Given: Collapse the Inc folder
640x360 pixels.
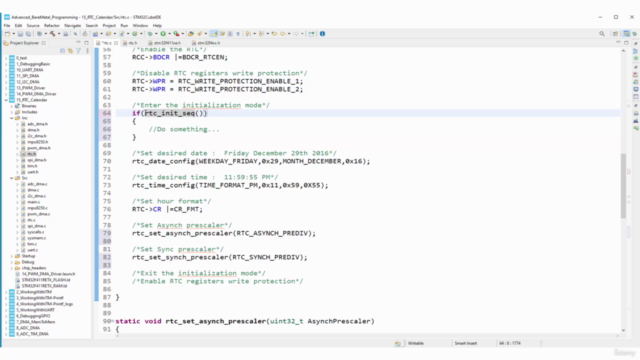Looking at the screenshot, I should tap(12, 118).
